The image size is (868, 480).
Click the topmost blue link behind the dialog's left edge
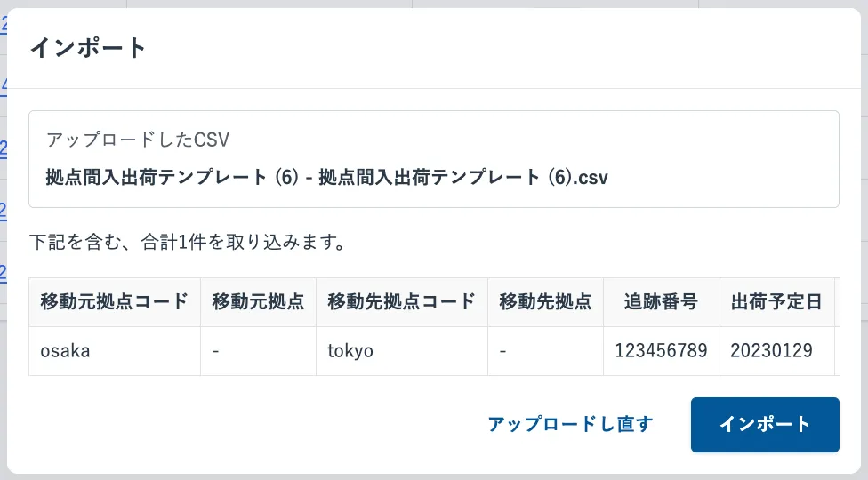point(4,25)
